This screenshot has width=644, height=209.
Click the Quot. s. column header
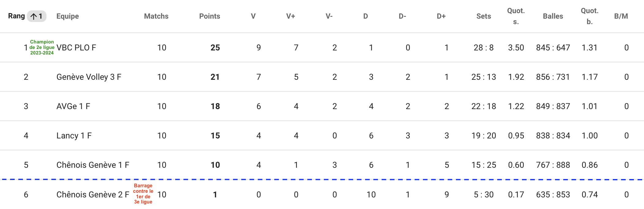[516, 16]
